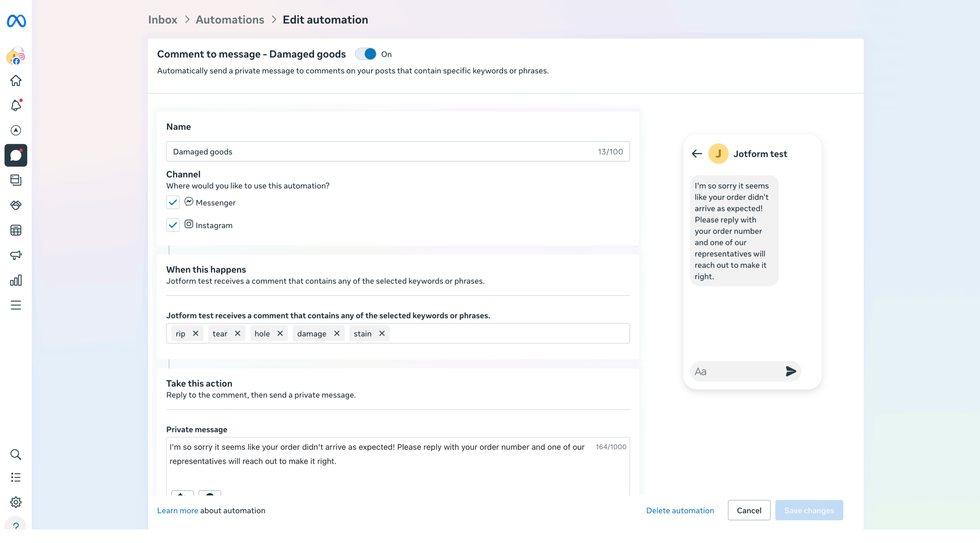
Task: Open the Home section in the sidebar
Action: click(x=16, y=81)
